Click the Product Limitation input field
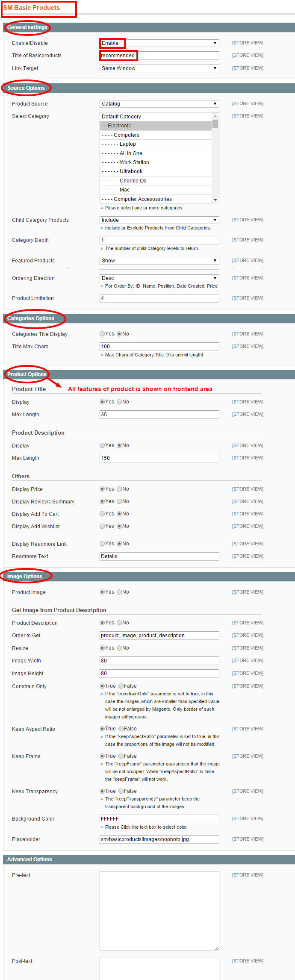This screenshot has height=980, width=295. [159, 298]
